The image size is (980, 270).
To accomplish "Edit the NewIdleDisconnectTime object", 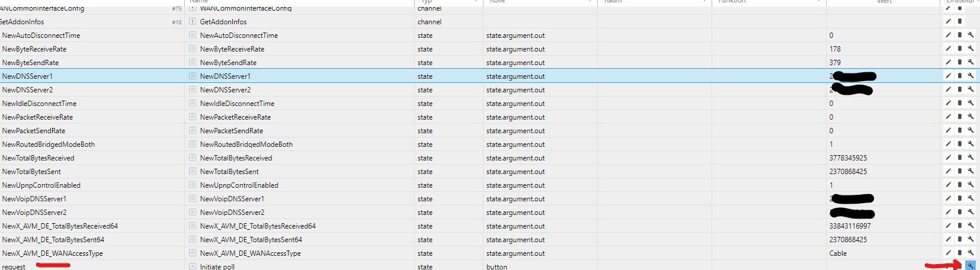I will (948, 103).
